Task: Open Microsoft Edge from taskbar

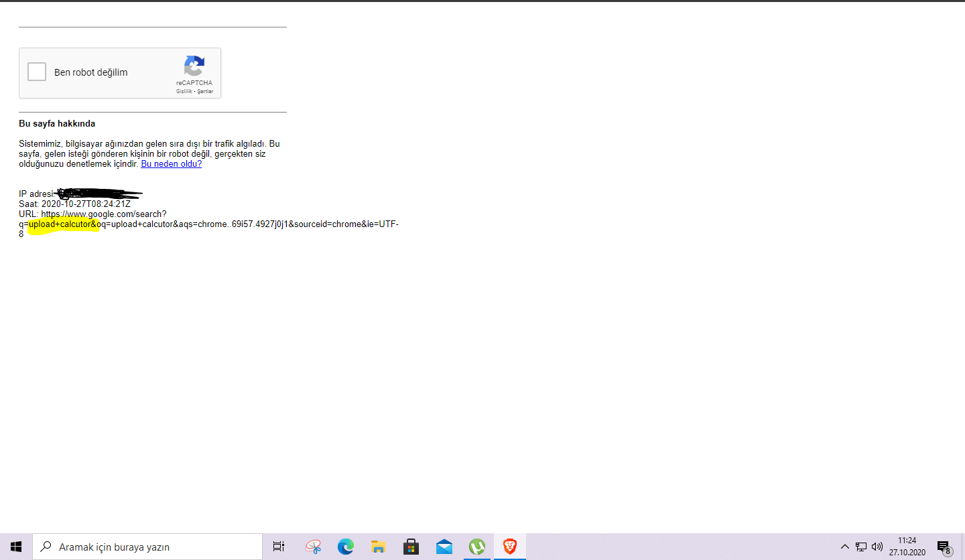Action: (x=345, y=547)
